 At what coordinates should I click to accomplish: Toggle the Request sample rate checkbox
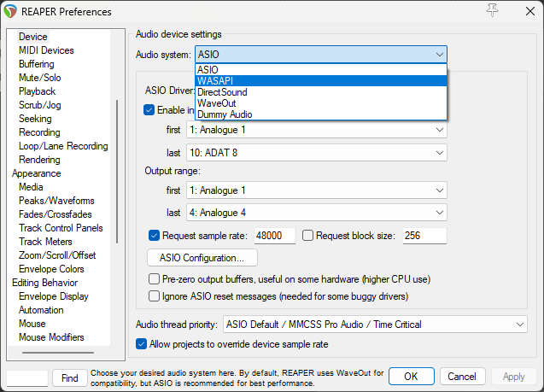tap(155, 236)
